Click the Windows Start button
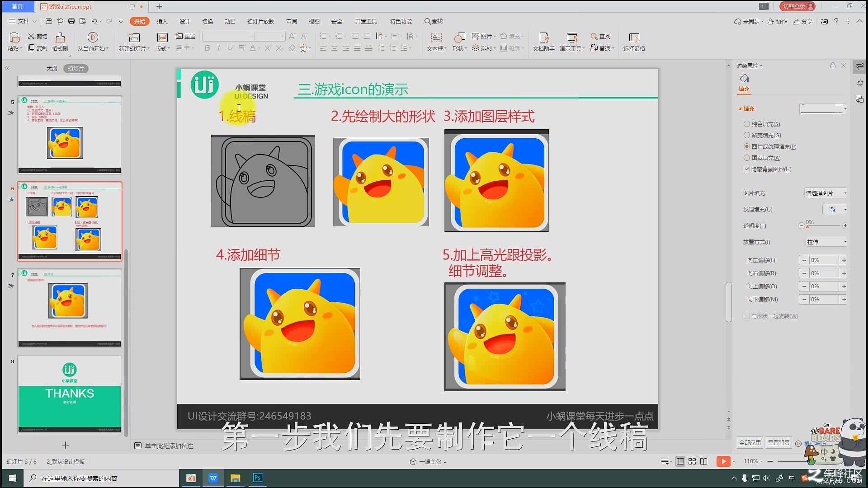Image resolution: width=868 pixels, height=488 pixels. (x=13, y=478)
